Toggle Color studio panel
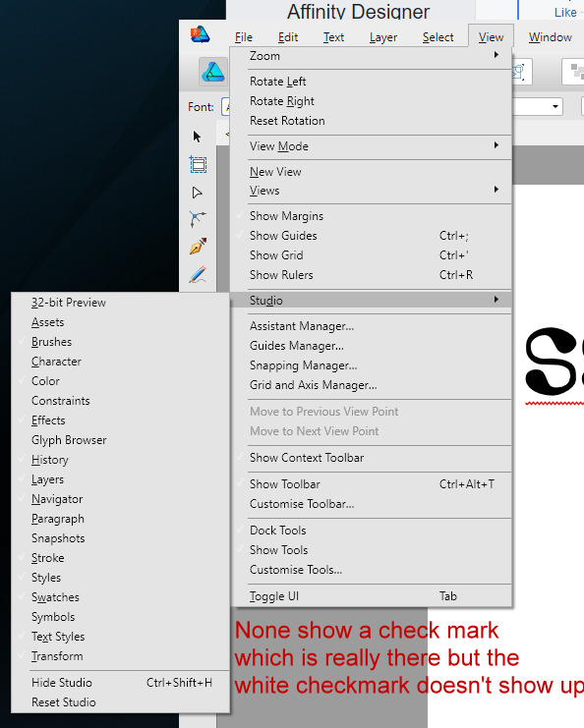 tap(120, 381)
